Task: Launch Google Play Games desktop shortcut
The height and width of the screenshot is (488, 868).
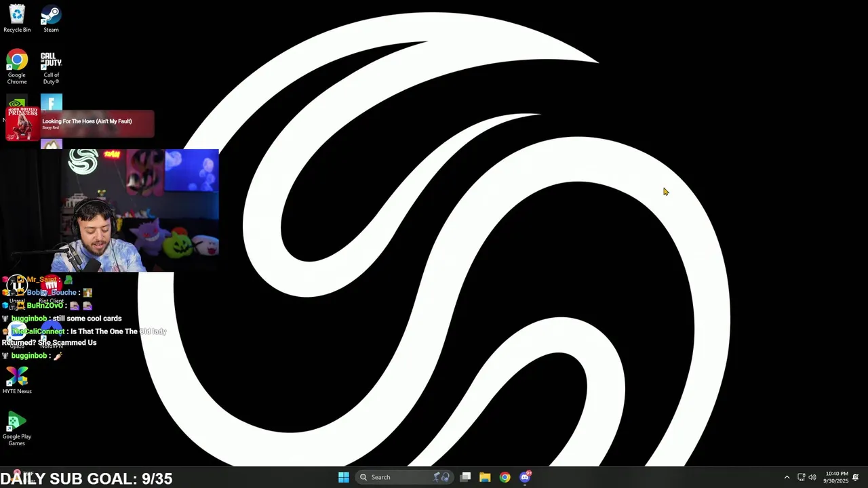Action: pyautogui.click(x=17, y=429)
